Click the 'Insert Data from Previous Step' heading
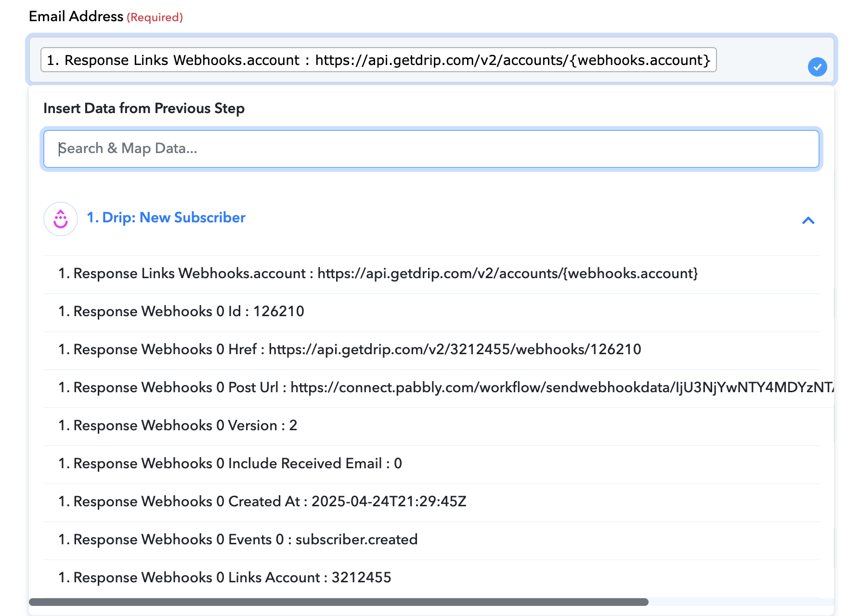859x616 pixels. pyautogui.click(x=144, y=109)
